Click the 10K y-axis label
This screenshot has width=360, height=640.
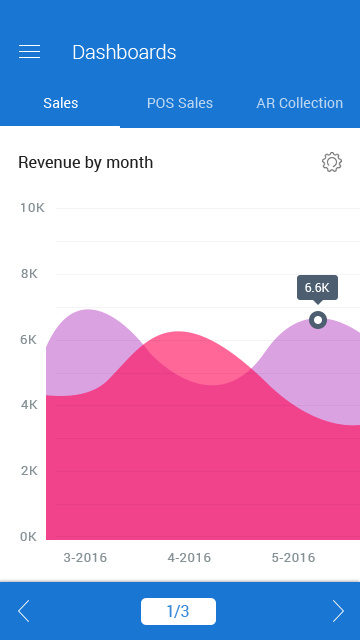click(32, 208)
